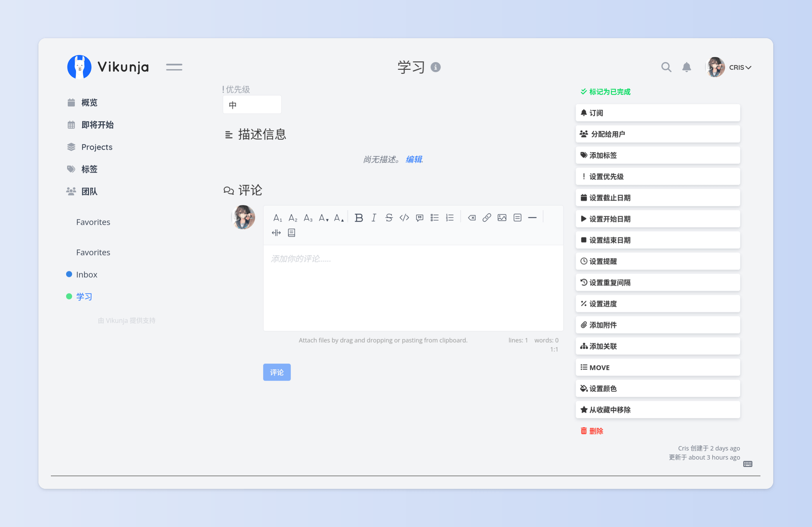Mark the task done with 标记为已完成
Viewport: 812px width, 527px height.
tap(605, 92)
